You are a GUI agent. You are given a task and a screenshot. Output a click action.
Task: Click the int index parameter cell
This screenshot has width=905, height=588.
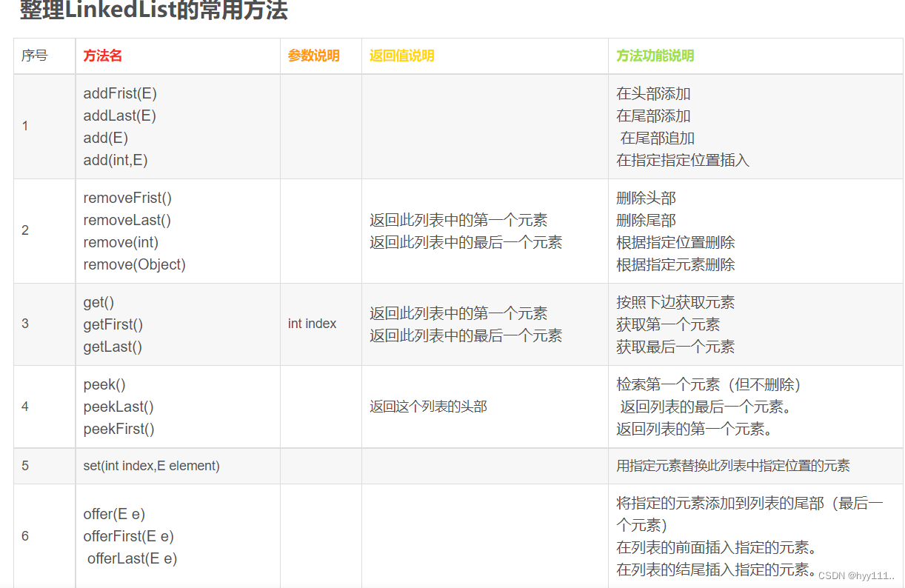311,324
